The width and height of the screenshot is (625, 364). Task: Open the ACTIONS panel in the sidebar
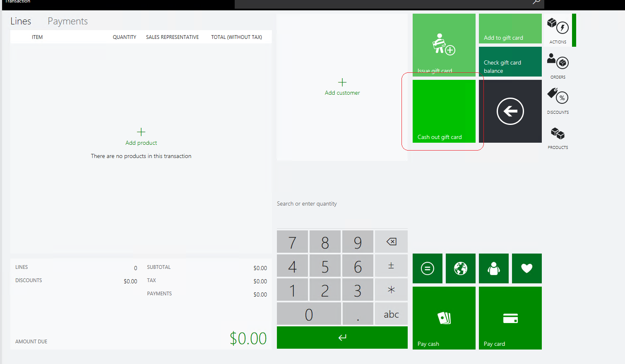(558, 30)
